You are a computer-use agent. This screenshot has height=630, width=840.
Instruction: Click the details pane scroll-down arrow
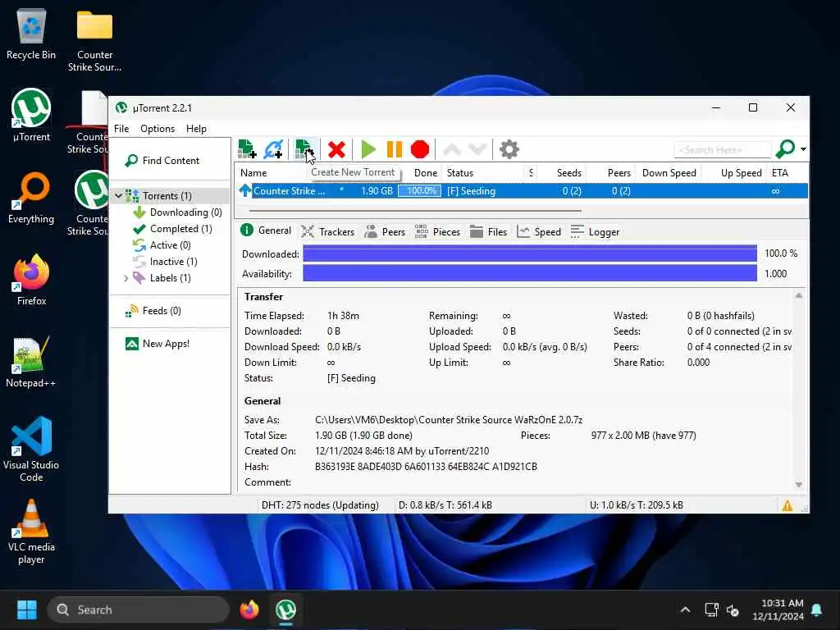pyautogui.click(x=799, y=485)
